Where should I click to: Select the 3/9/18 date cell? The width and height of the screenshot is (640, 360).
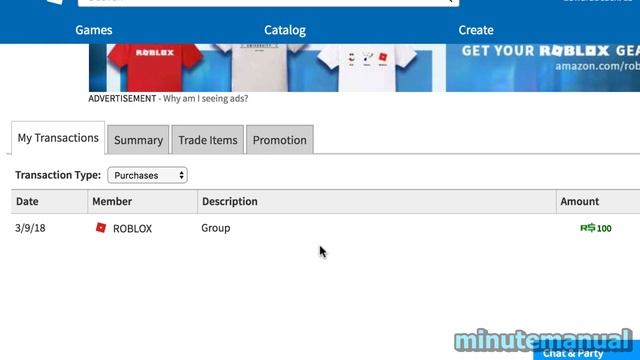coord(30,228)
